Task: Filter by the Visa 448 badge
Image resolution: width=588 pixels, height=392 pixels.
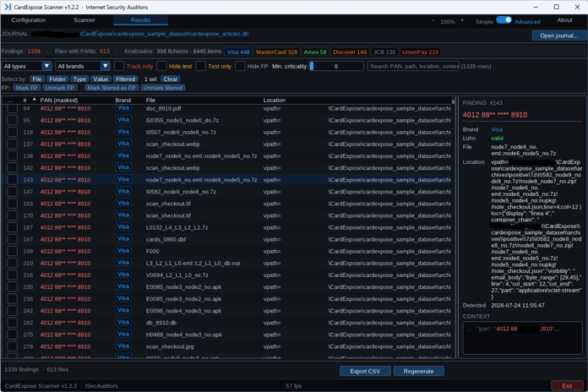Action: (x=238, y=52)
